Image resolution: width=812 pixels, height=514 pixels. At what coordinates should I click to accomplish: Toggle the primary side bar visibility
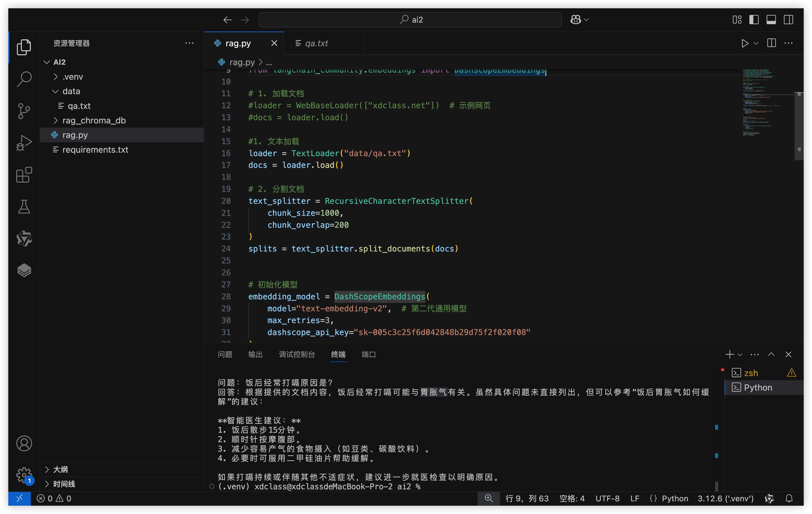(x=754, y=20)
